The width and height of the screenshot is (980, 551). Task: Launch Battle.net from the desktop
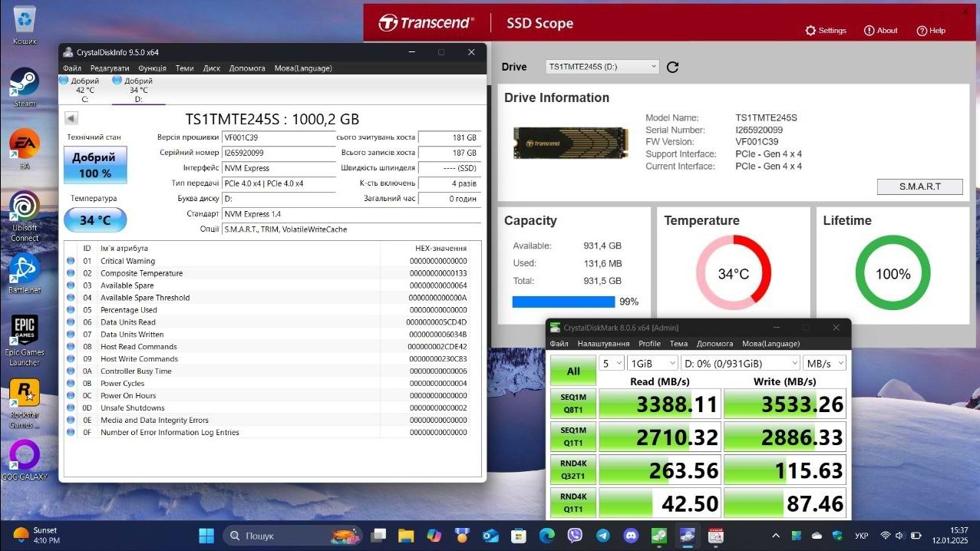click(x=25, y=274)
